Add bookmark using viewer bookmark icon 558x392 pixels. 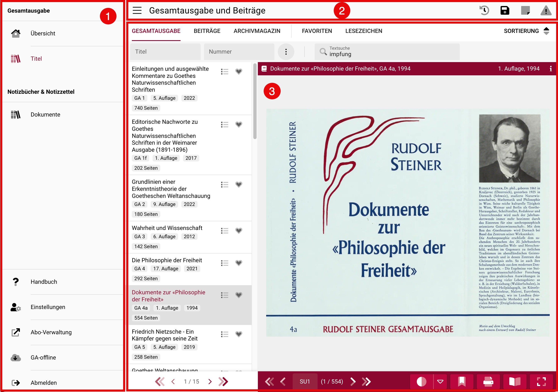[462, 381]
